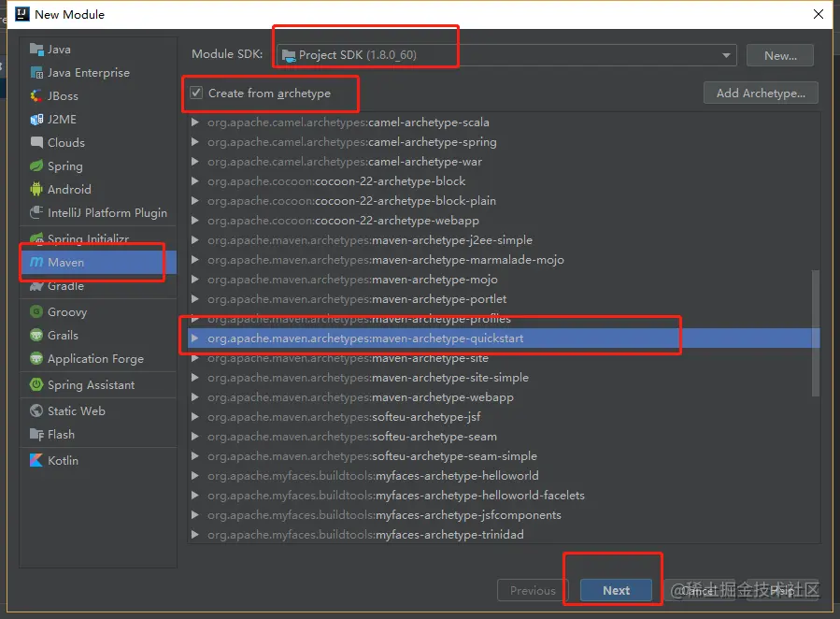Choose the Android robot icon
Image resolution: width=840 pixels, height=619 pixels.
tap(36, 189)
